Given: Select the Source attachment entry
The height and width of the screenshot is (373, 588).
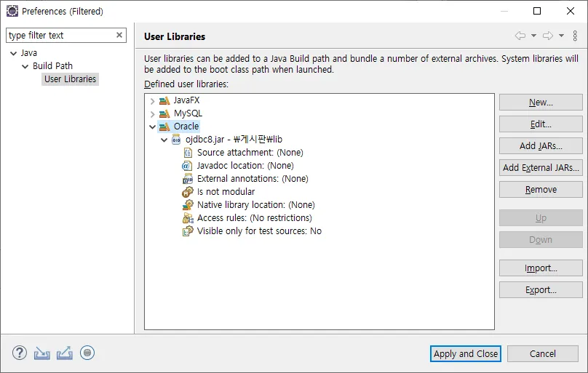Looking at the screenshot, I should (250, 153).
